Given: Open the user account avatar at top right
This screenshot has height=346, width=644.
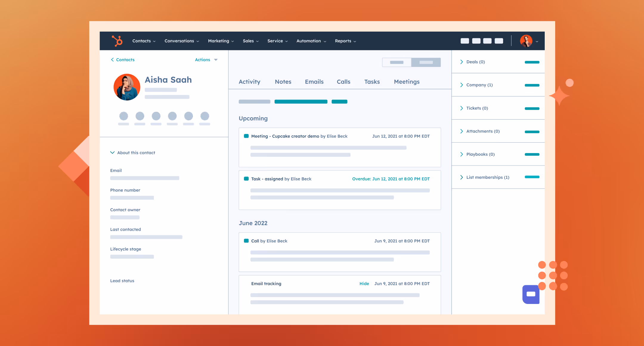Looking at the screenshot, I should coord(527,41).
